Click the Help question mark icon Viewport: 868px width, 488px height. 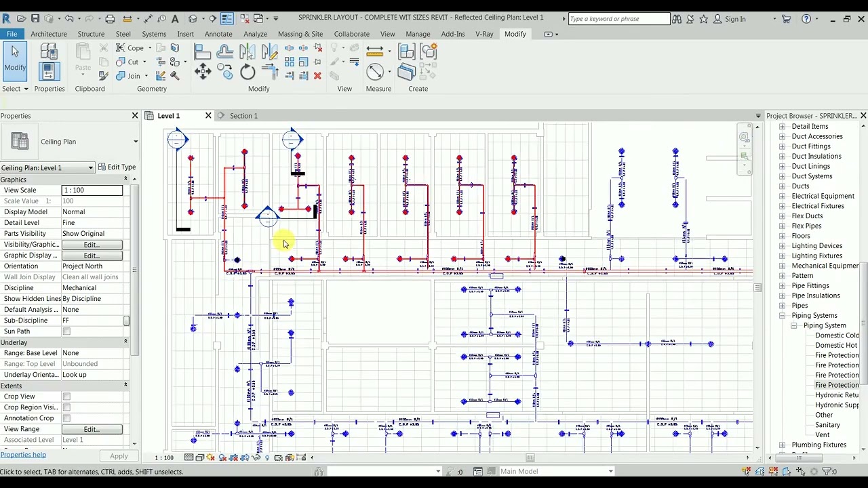806,19
